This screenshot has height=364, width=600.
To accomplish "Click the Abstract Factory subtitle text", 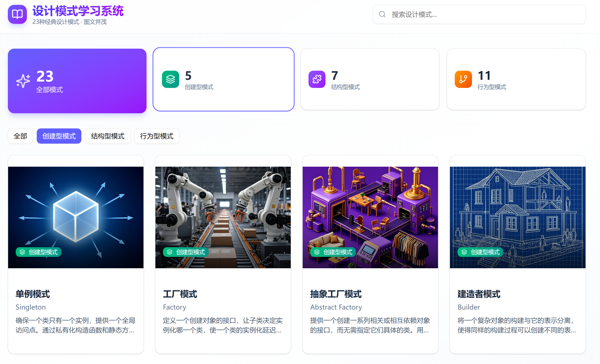I will coord(336,307).
